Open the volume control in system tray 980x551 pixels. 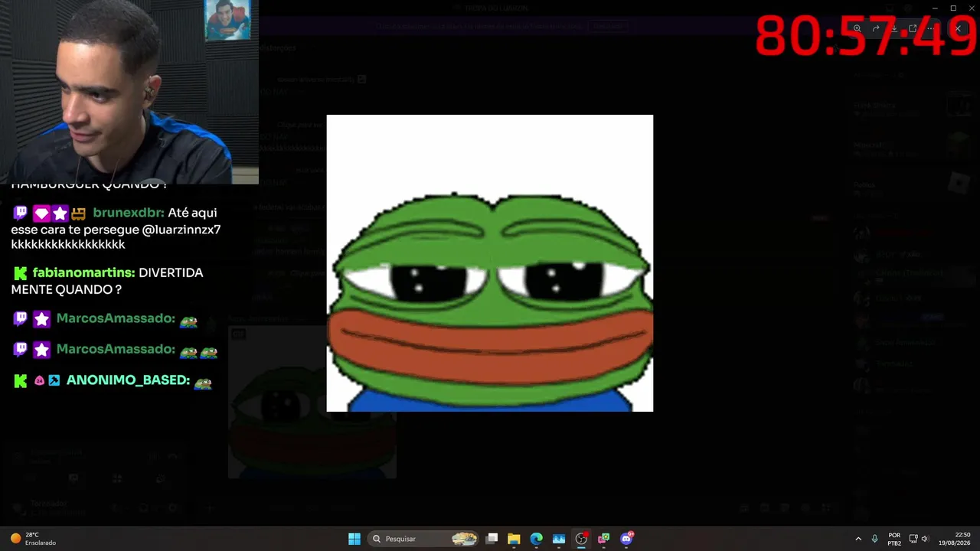(925, 539)
